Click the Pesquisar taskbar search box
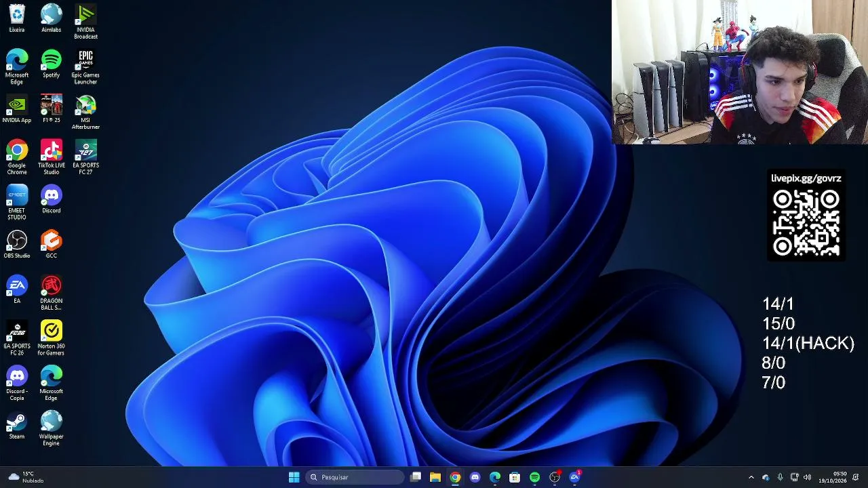This screenshot has width=868, height=488. 355,477
